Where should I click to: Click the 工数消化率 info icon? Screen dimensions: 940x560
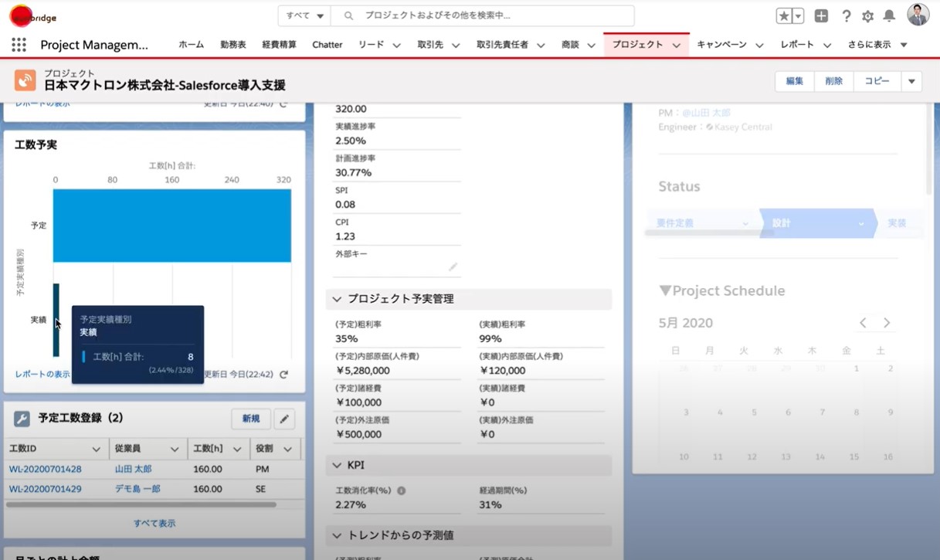pos(401,490)
